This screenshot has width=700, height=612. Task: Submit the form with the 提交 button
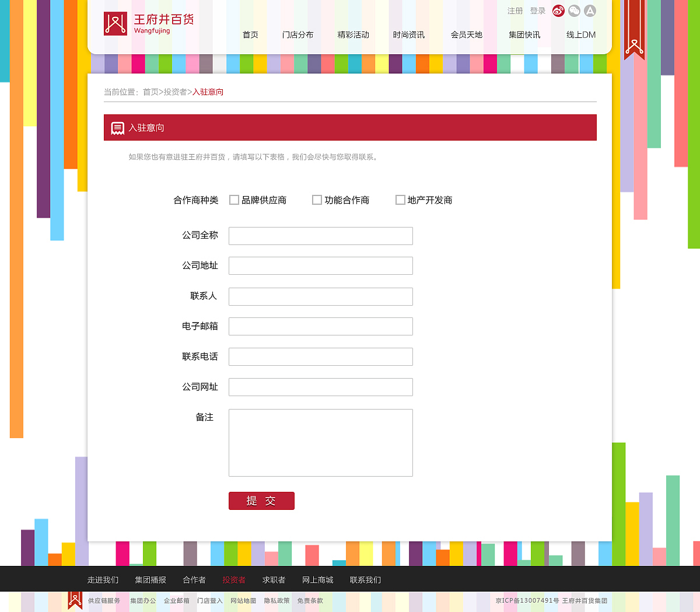tap(261, 501)
